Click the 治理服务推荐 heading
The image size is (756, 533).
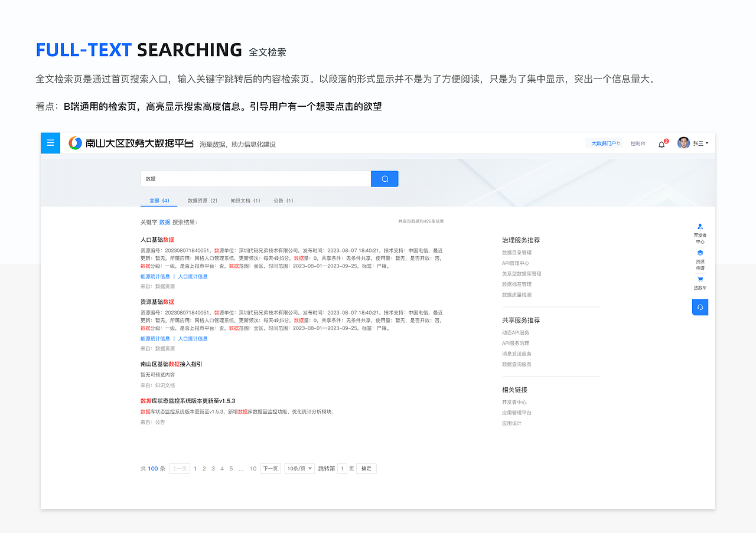521,240
